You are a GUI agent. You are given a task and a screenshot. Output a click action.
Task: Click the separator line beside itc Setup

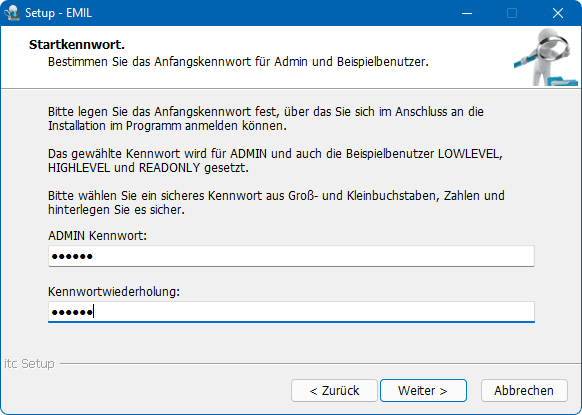(320, 363)
